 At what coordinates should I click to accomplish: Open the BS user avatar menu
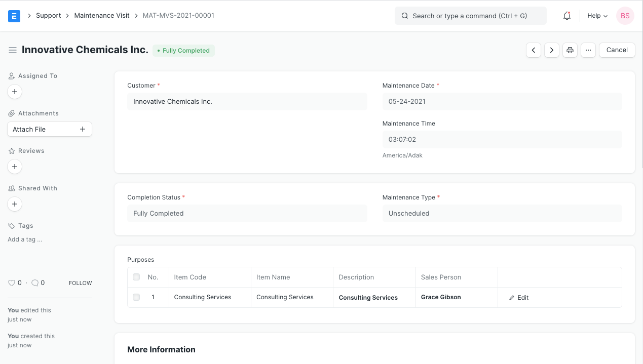click(625, 16)
